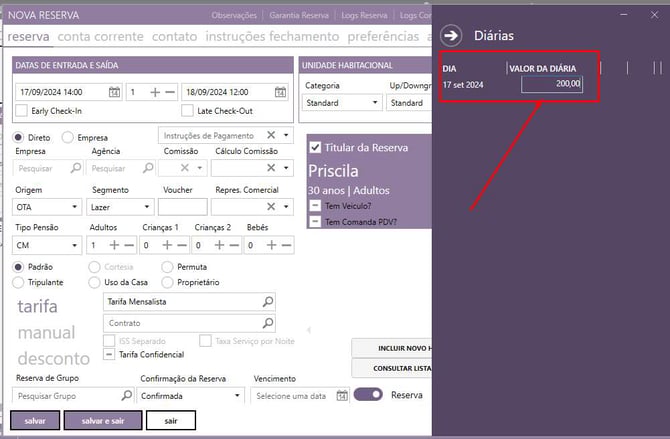Check the Late Check-Out box
This screenshot has height=439, width=670.
coord(188,111)
